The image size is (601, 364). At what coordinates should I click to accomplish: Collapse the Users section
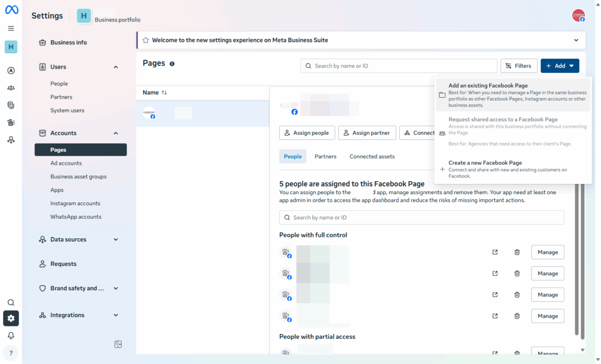tap(116, 67)
